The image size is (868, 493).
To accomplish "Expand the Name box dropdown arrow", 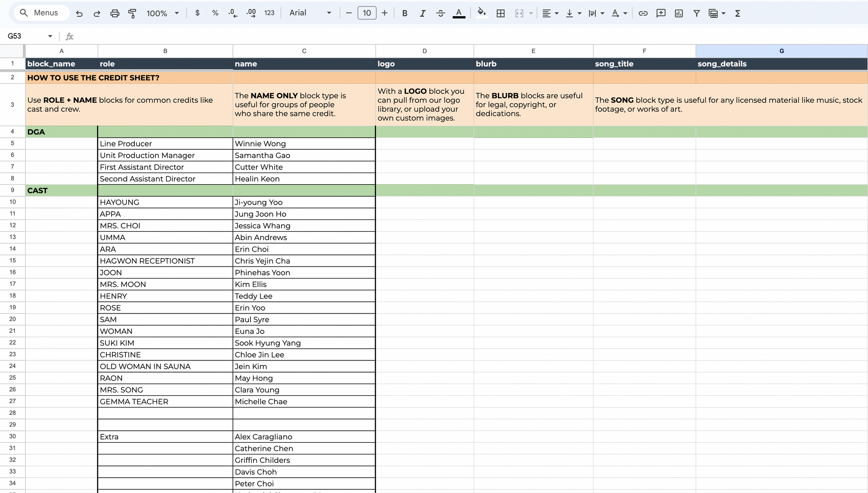I will point(50,36).
